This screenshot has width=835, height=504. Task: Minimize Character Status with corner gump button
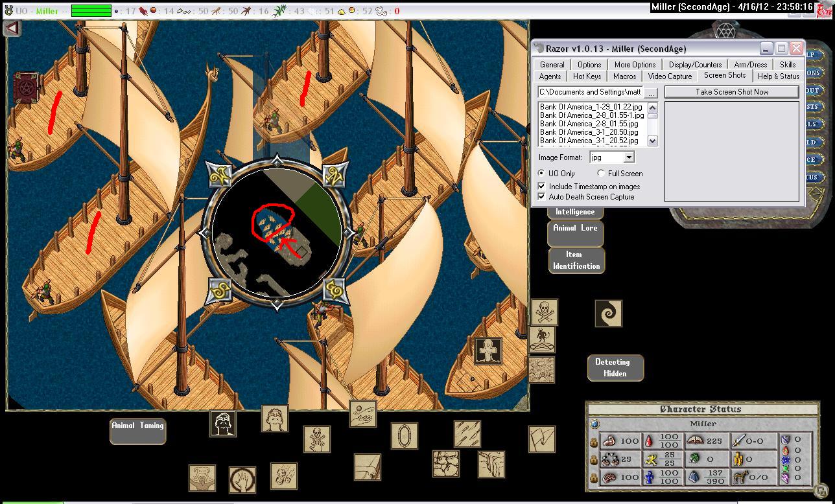(821, 490)
